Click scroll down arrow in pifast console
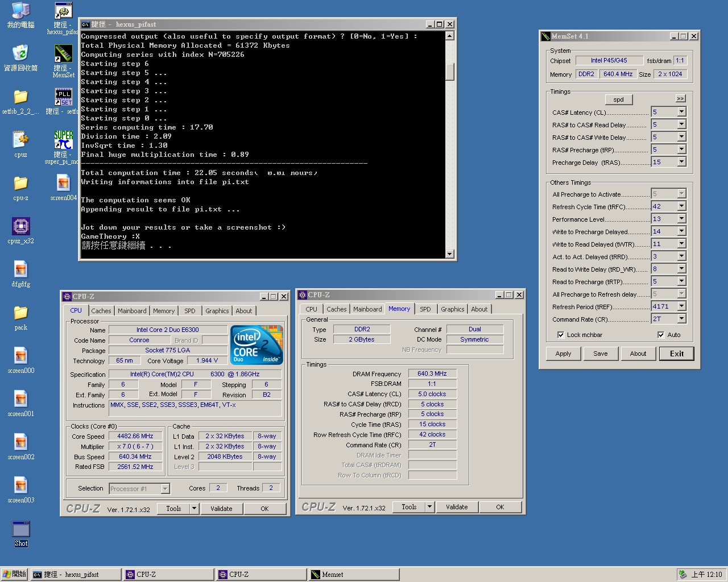Image resolution: width=728 pixels, height=582 pixels. pyautogui.click(x=449, y=254)
